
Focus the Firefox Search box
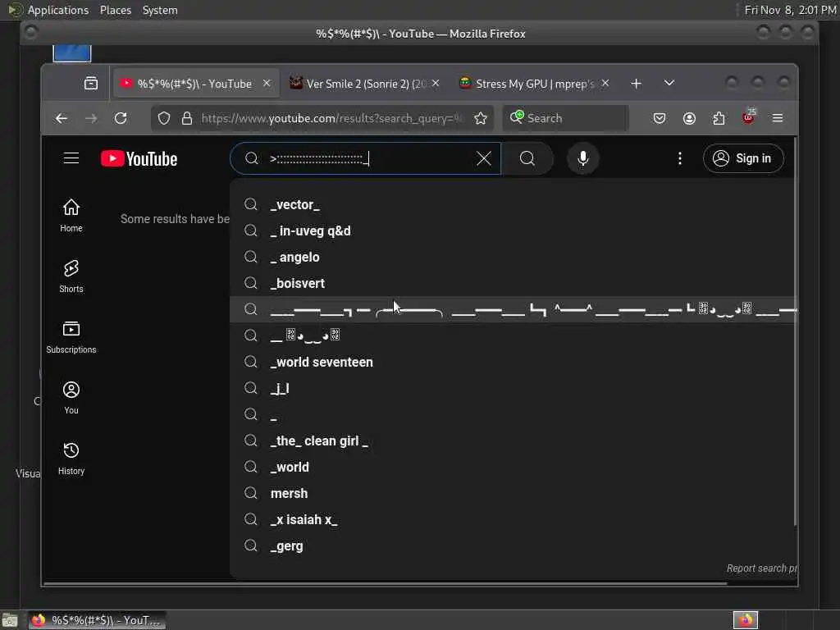click(x=566, y=118)
